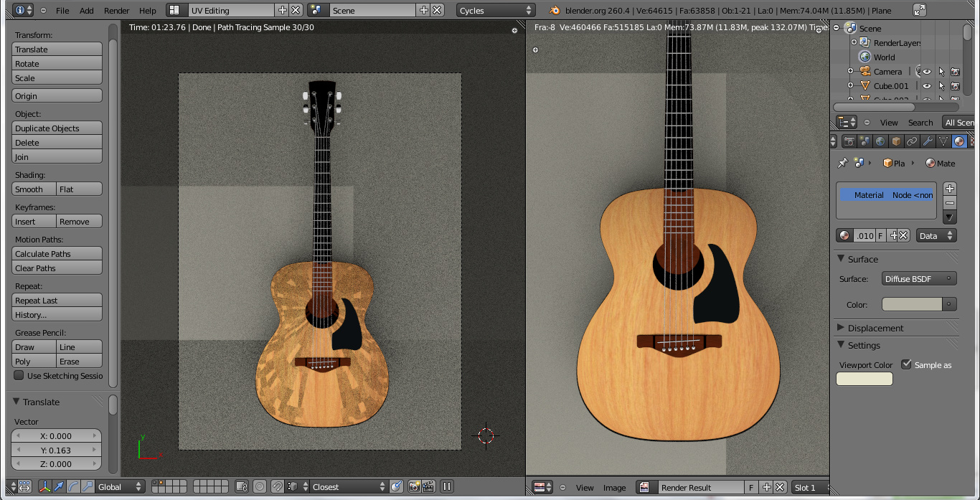Toggle the 3D manipulator axis icon

(44, 486)
